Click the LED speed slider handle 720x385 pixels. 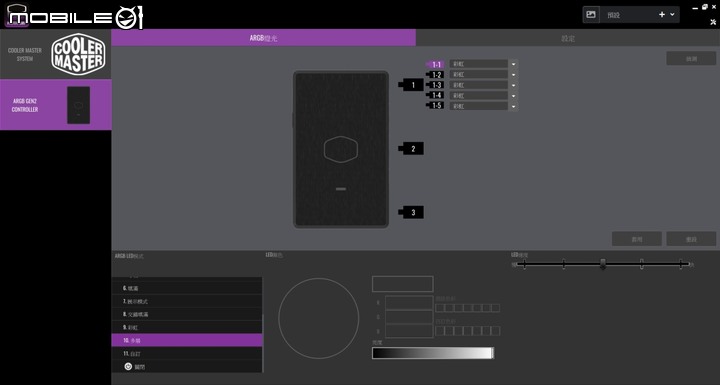[x=603, y=264]
